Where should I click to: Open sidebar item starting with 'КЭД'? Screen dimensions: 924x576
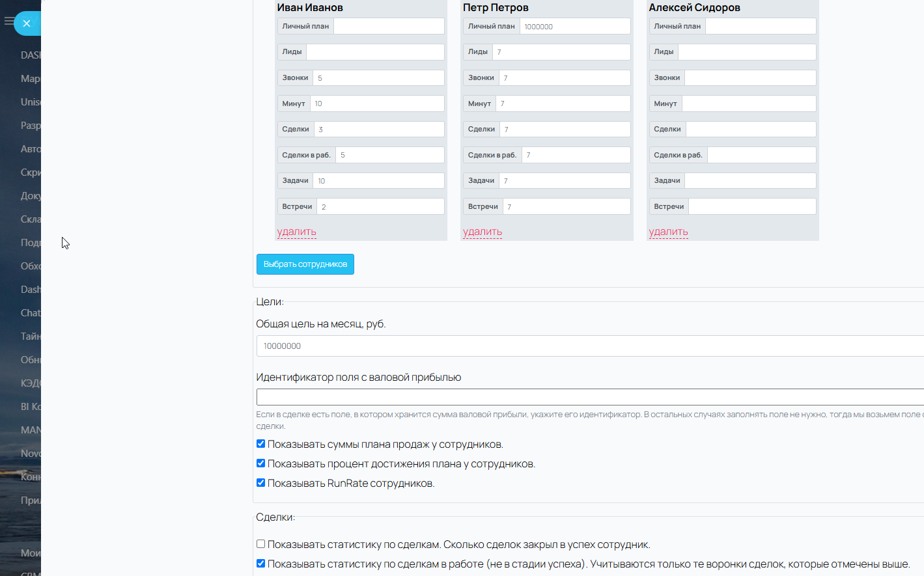pos(31,383)
